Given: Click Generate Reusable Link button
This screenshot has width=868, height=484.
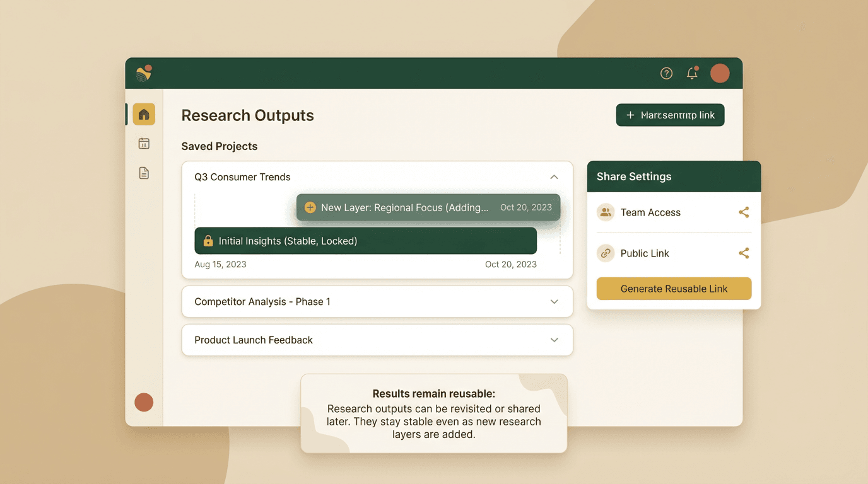Looking at the screenshot, I should [674, 289].
